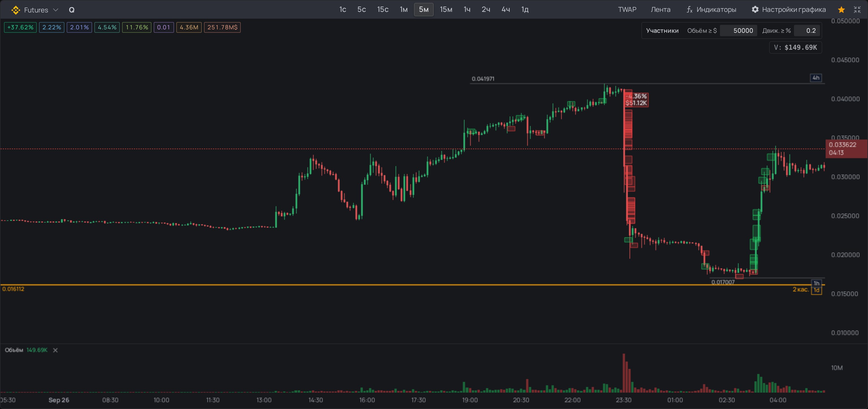Add chart to favorites with star icon
This screenshot has width=868, height=409.
point(841,9)
